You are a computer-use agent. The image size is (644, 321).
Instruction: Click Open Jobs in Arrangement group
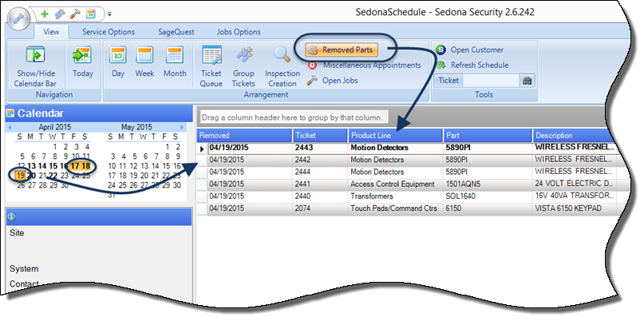point(332,81)
